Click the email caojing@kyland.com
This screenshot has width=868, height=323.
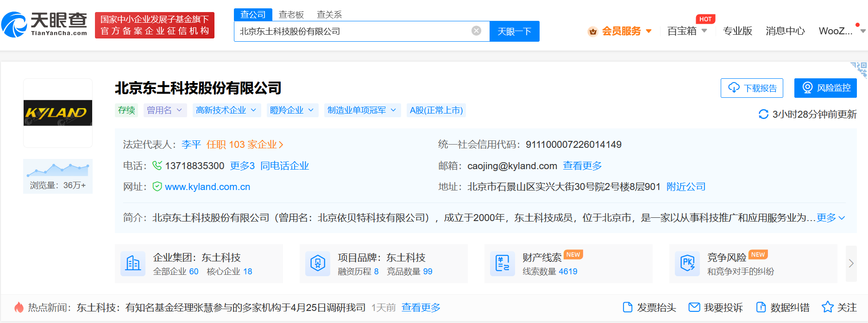pos(512,166)
